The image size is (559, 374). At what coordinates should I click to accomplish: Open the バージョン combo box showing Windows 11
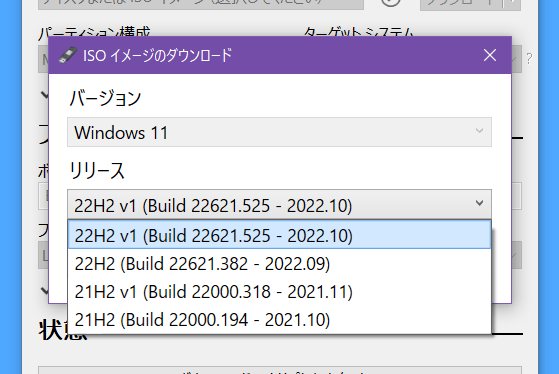tap(279, 132)
